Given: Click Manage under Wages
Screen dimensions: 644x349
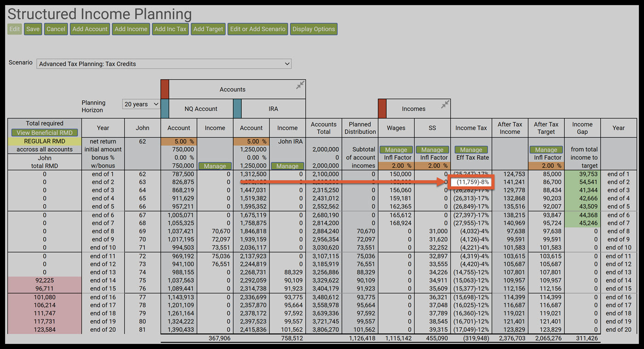Looking at the screenshot, I should pyautogui.click(x=396, y=150).
